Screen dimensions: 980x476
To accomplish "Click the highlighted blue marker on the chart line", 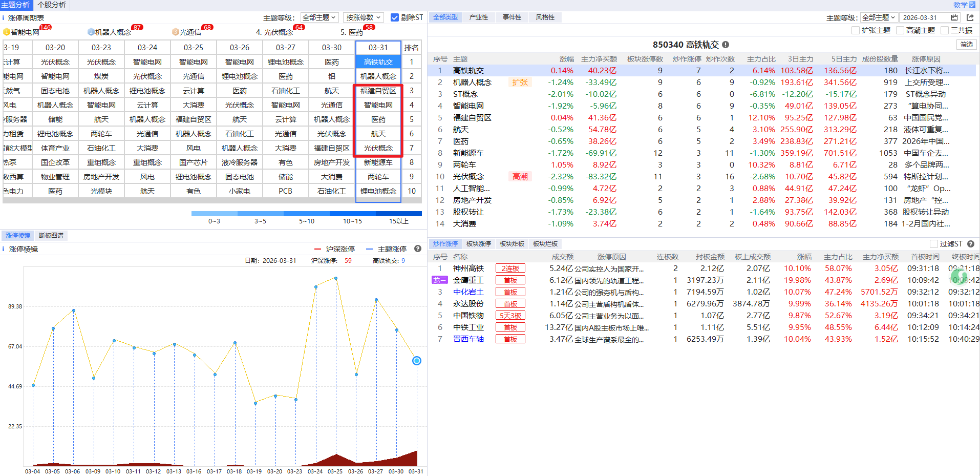I will click(417, 361).
